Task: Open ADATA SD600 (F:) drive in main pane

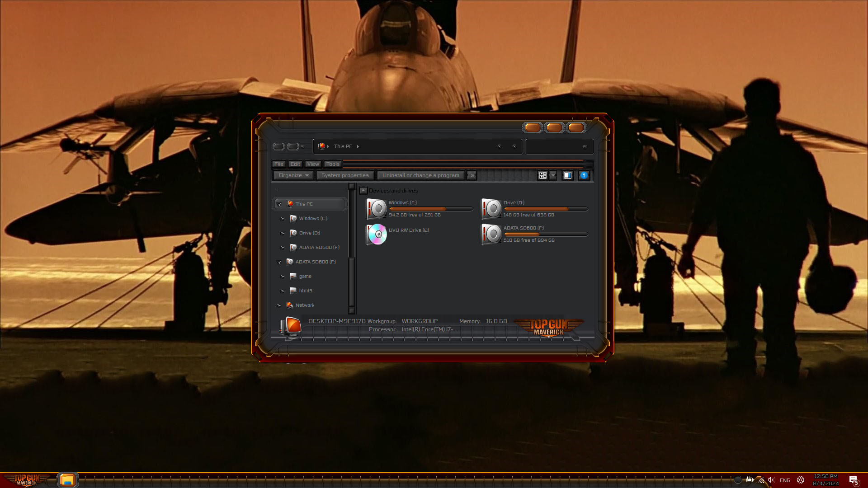Action: (491, 234)
